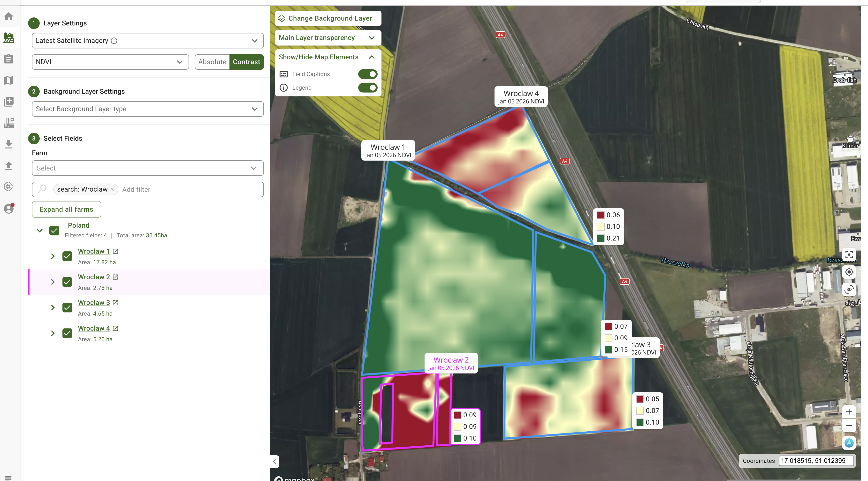Click the fullscreen fit icon on map
This screenshot has height=481, width=868.
click(x=849, y=254)
